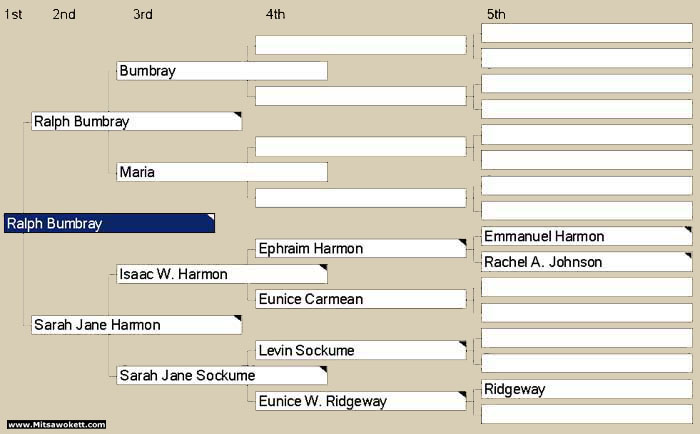The height and width of the screenshot is (434, 700).
Task: Click the www.Mitsawokett.com link
Action: point(56,425)
